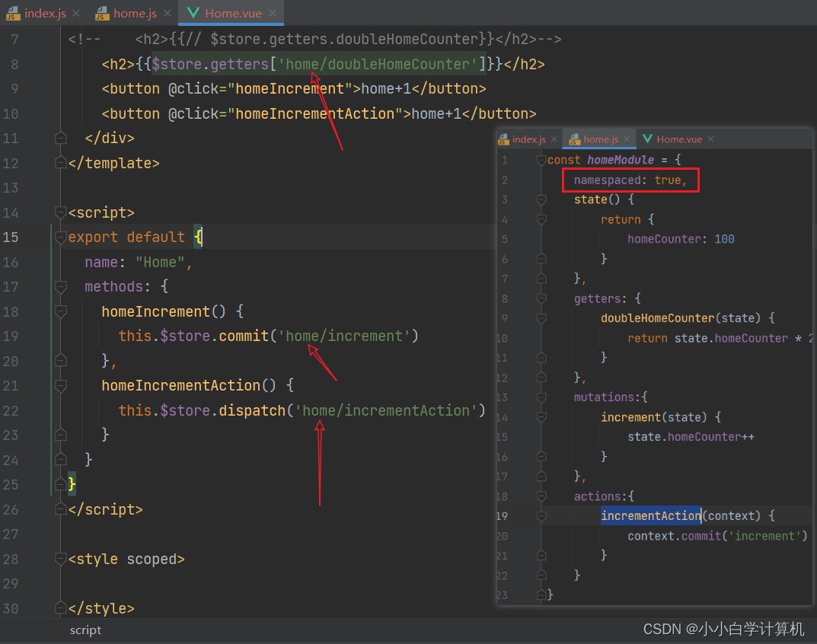The image size is (817, 644).
Task: Click the Vue icon on main Home.vue tab
Action: click(x=193, y=13)
